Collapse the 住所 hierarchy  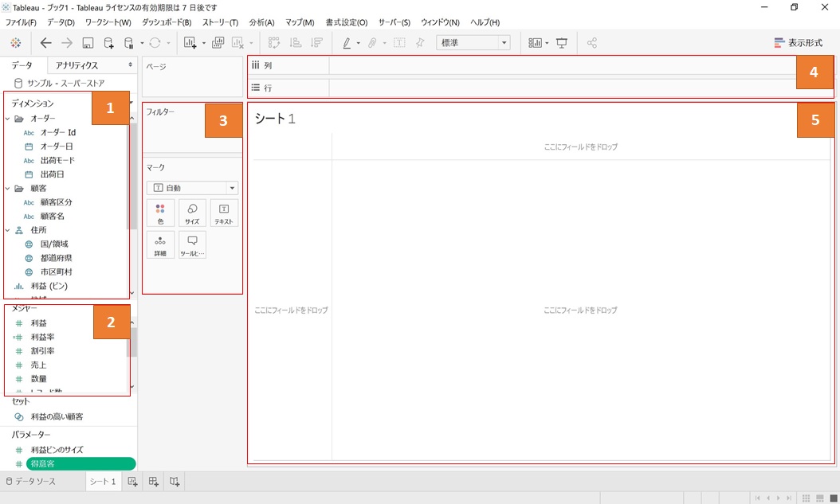coord(7,230)
